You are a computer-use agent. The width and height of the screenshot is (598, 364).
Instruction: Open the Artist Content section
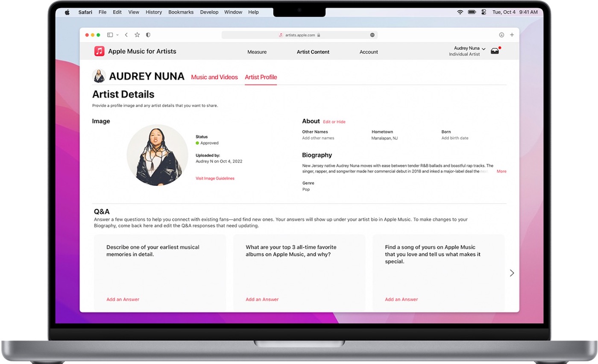pos(313,52)
